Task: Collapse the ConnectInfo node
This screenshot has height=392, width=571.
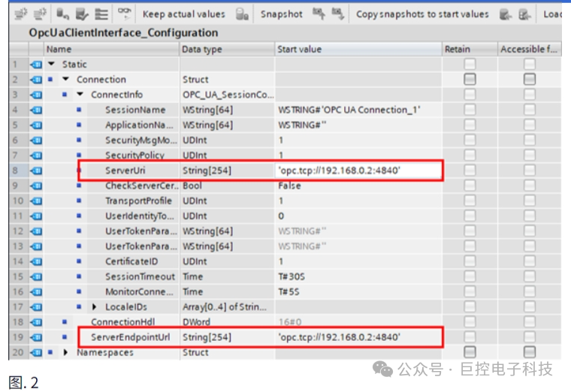Action: (x=80, y=95)
